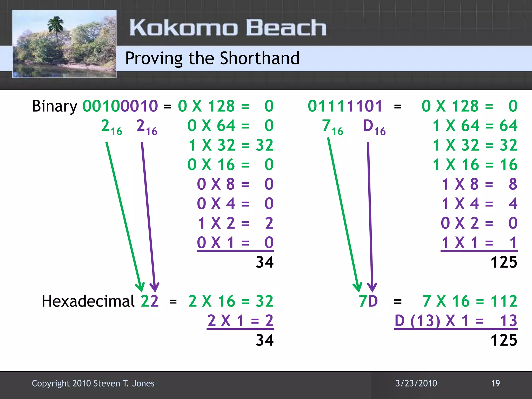The height and width of the screenshot is (399, 532).
Task: Click the hexadecimal value 7D
Action: [x=368, y=301]
